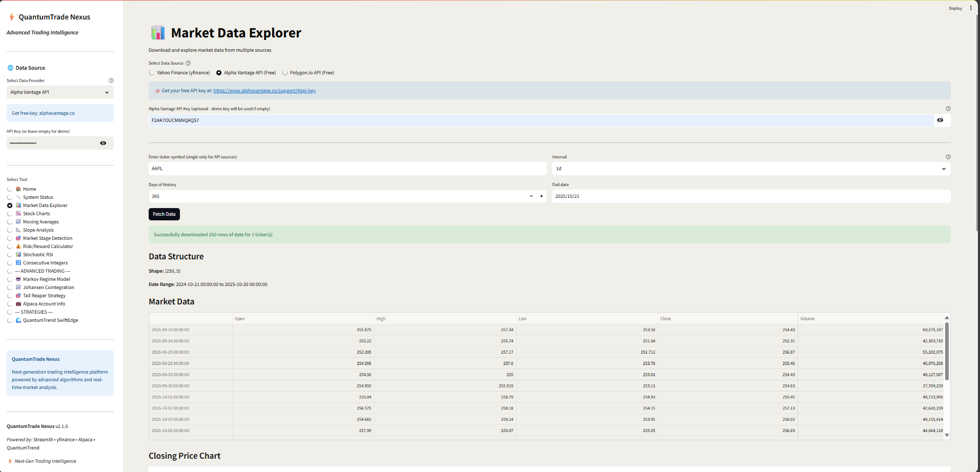Click the Low value 253.11 cell
Screen dimensions: 980x472
coord(587,386)
